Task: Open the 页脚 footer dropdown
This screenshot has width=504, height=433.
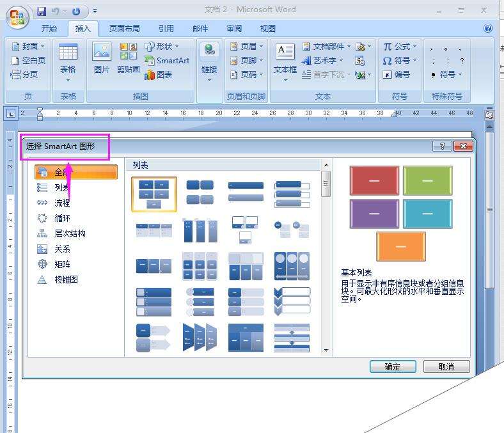Action: [x=246, y=60]
